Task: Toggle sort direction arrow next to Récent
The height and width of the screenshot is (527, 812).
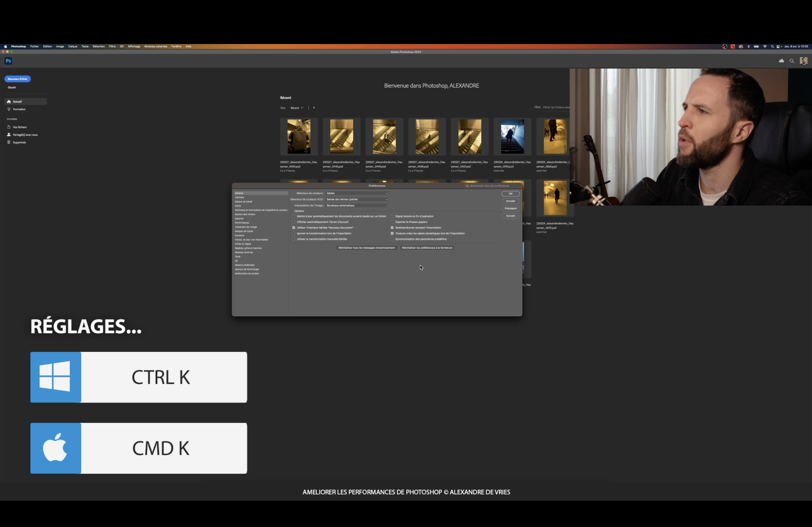Action: (x=314, y=108)
